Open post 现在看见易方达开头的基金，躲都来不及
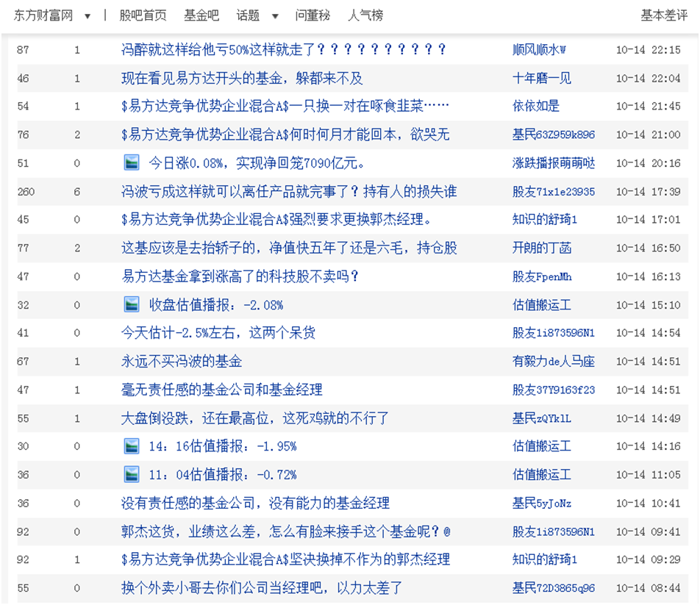This screenshot has width=700, height=605. 242,78
